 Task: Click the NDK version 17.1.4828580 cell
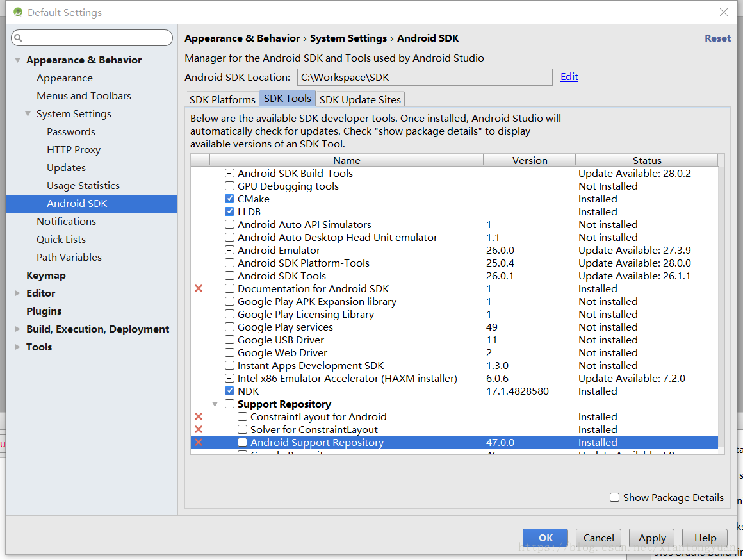click(x=518, y=391)
